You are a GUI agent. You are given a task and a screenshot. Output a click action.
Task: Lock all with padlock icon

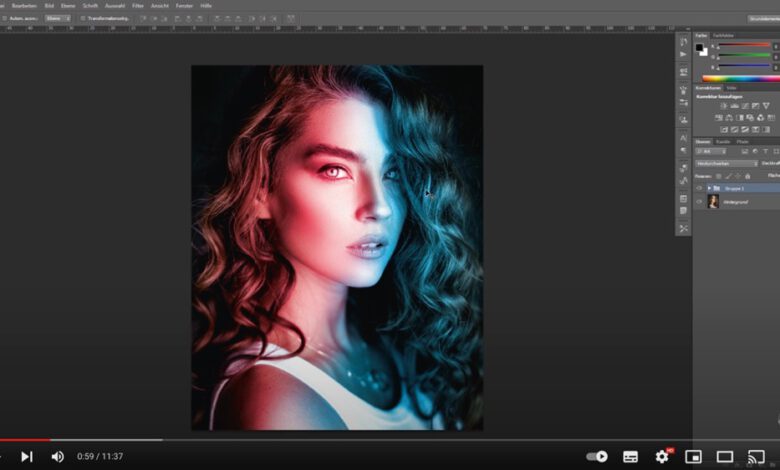pyautogui.click(x=747, y=176)
